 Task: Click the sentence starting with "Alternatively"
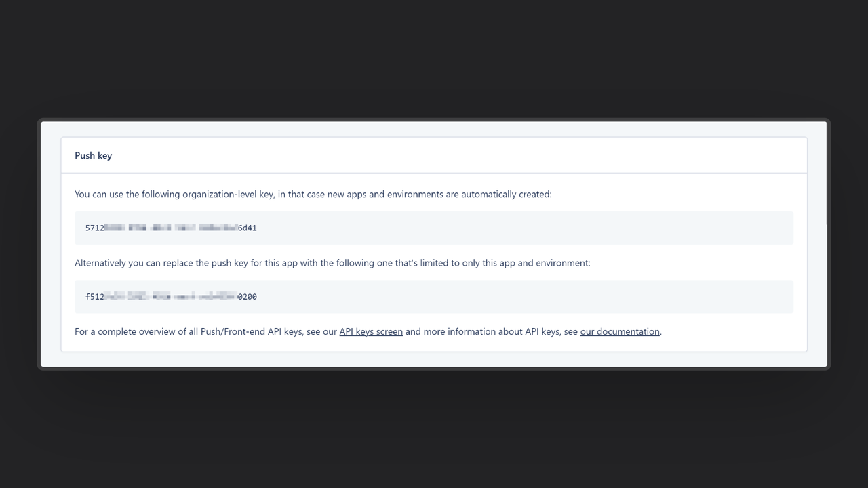coord(332,262)
